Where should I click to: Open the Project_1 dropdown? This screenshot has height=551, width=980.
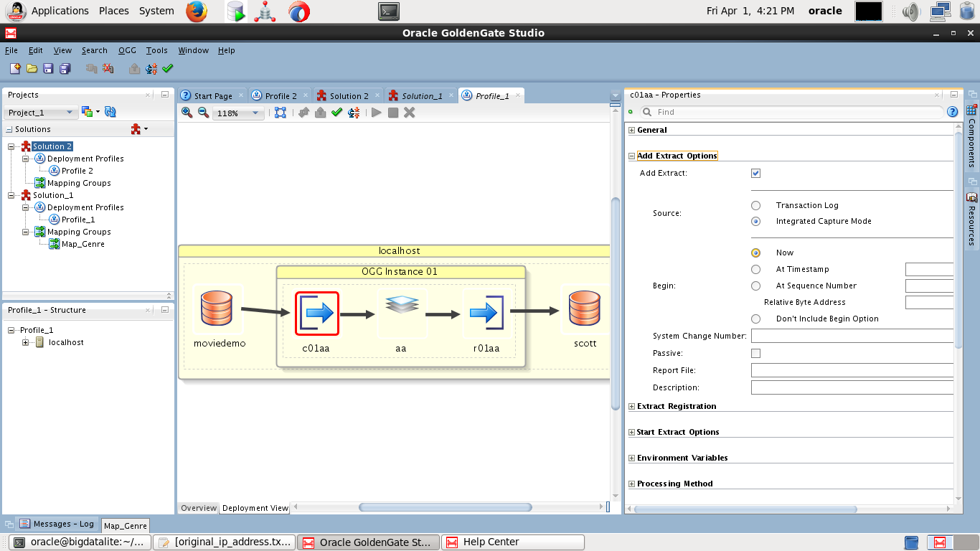[41, 112]
